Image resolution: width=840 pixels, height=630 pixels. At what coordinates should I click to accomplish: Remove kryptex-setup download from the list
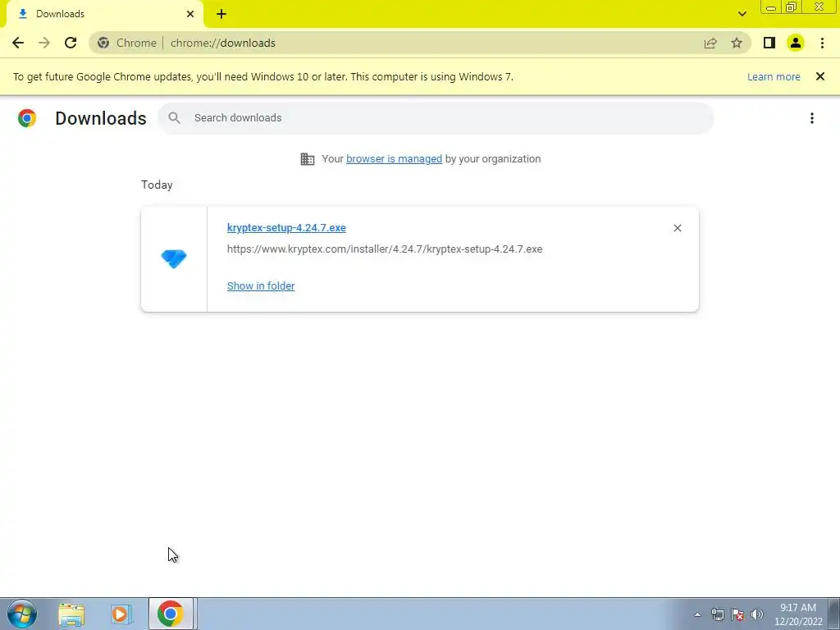click(x=677, y=228)
